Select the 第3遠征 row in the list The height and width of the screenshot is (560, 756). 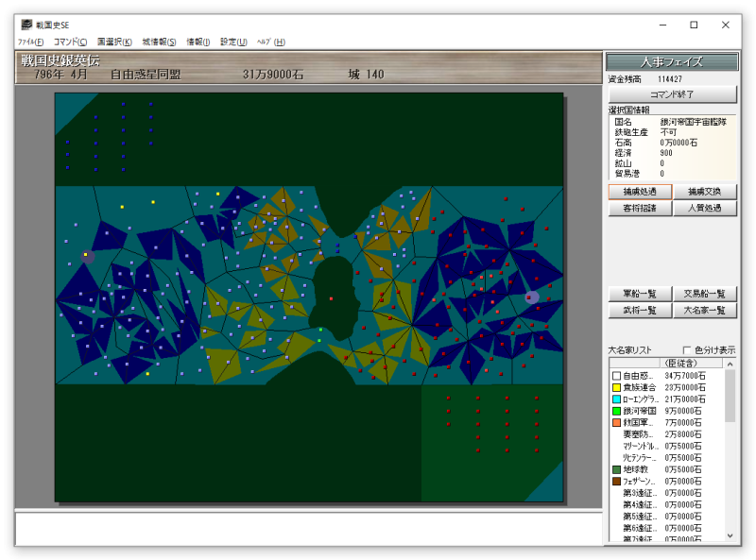click(x=667, y=493)
